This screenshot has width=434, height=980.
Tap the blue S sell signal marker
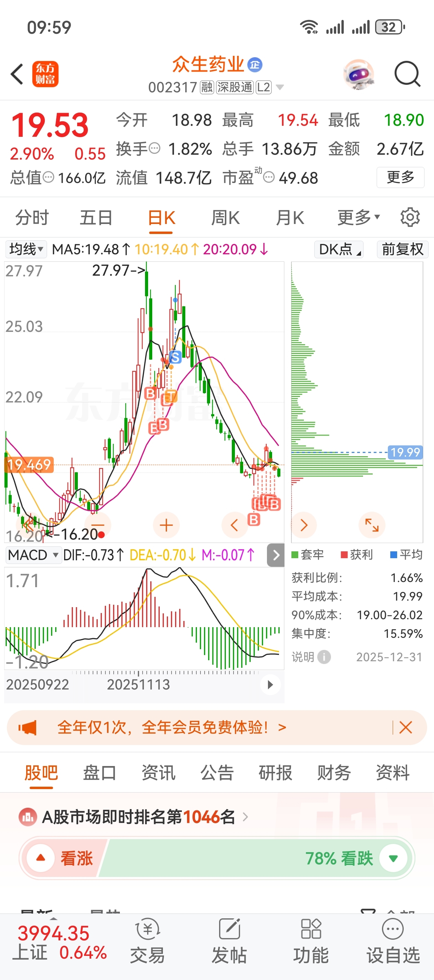(x=175, y=357)
